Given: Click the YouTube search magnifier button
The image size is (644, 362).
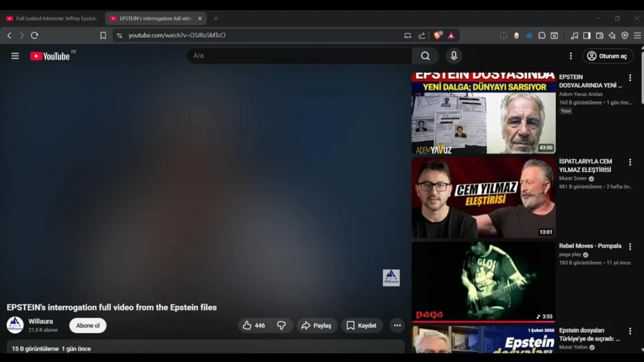Looking at the screenshot, I should pos(425,56).
